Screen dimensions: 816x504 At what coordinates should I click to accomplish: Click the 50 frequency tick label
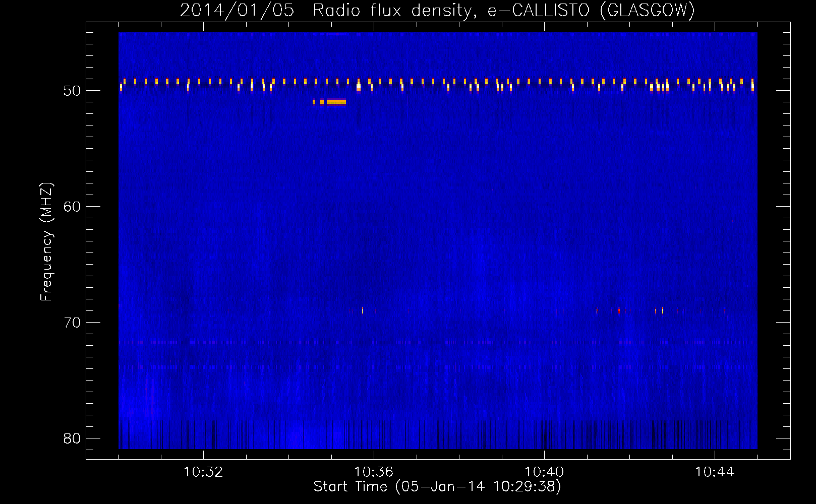pyautogui.click(x=72, y=91)
